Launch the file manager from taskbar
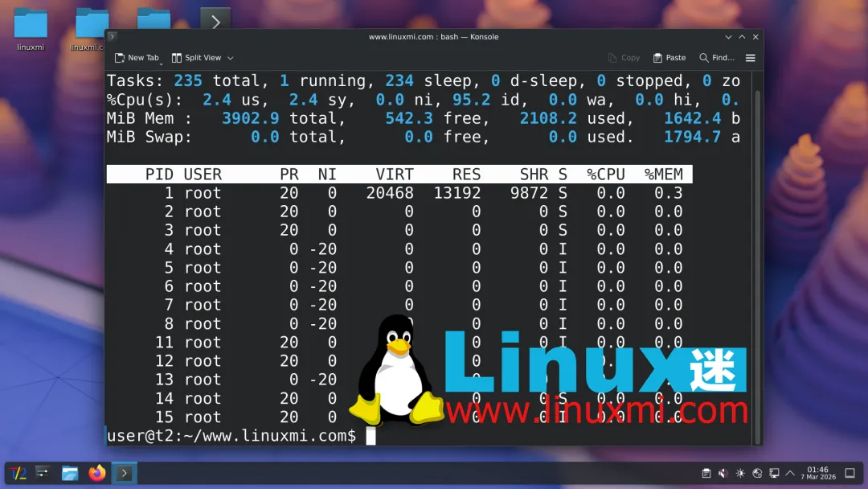 click(x=70, y=473)
